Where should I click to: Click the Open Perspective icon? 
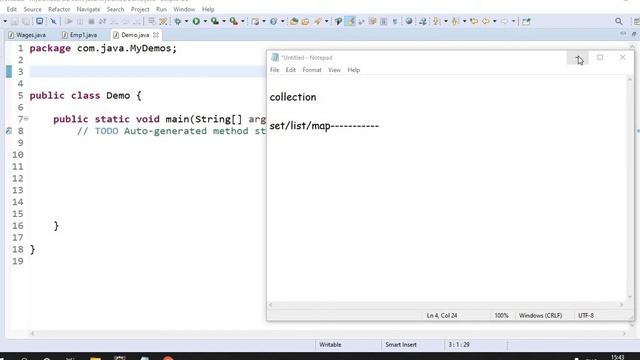tap(526, 21)
